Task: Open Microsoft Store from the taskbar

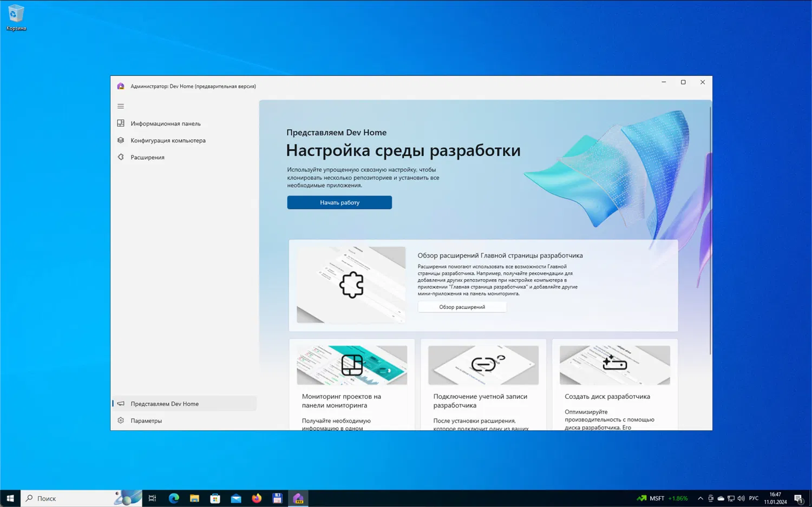Action: pos(215,498)
